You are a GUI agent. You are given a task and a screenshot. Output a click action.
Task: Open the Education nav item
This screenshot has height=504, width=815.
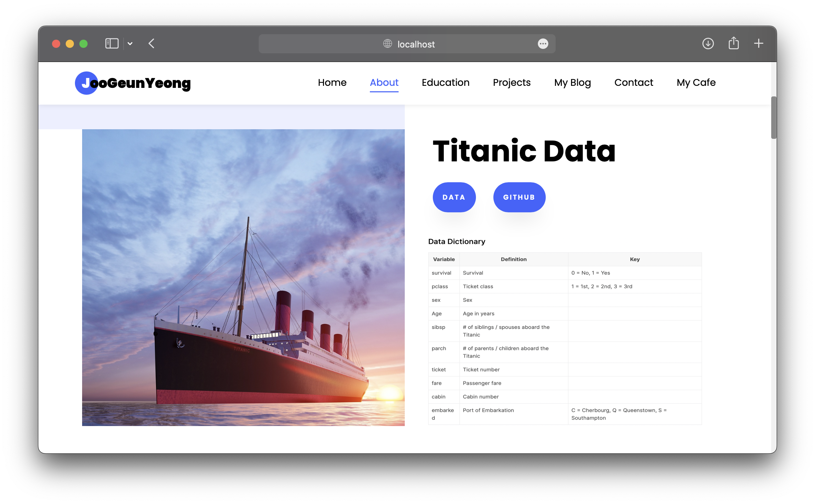tap(445, 82)
